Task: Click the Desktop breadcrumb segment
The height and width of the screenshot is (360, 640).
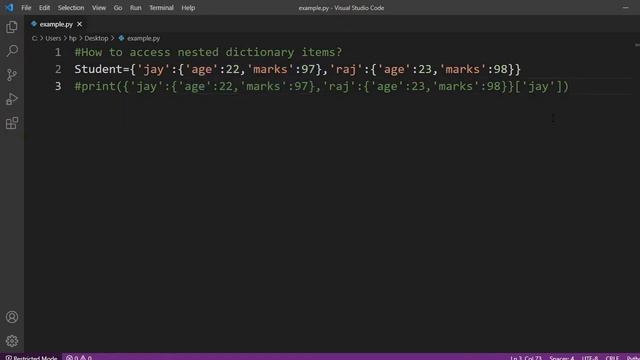Action: (x=96, y=38)
